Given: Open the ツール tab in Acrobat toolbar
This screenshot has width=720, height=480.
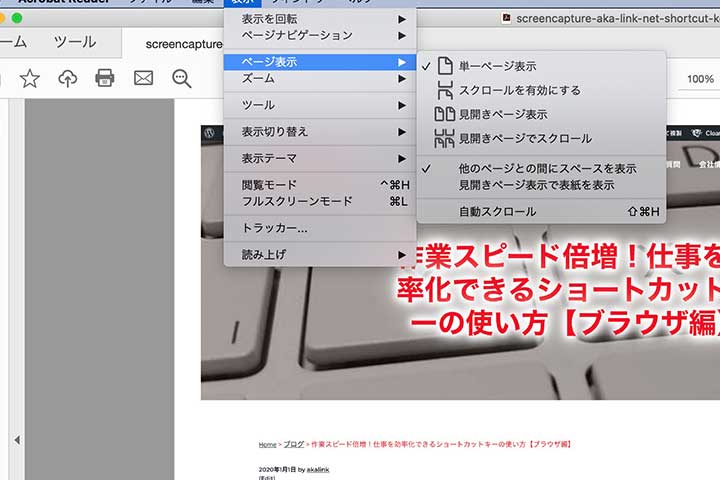Looking at the screenshot, I should [75, 42].
